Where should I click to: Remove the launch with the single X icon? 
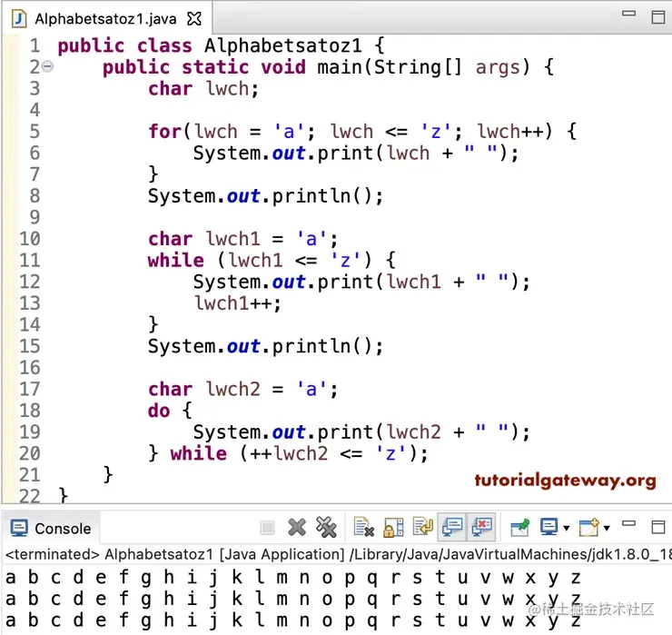pos(297,528)
